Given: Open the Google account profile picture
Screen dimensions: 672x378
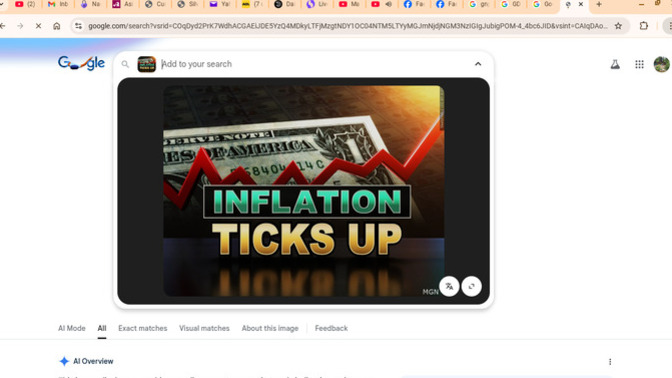Looking at the screenshot, I should 662,64.
